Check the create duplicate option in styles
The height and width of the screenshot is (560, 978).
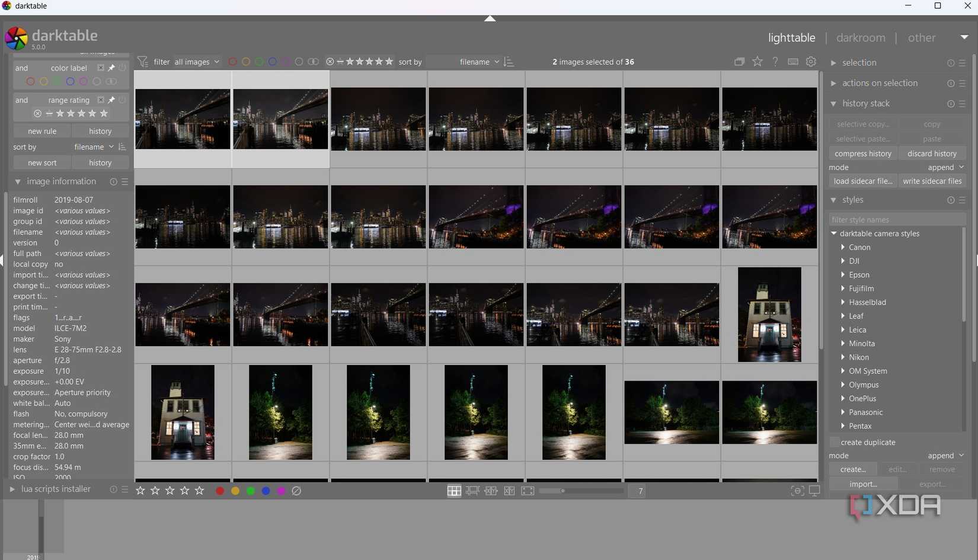(x=835, y=442)
